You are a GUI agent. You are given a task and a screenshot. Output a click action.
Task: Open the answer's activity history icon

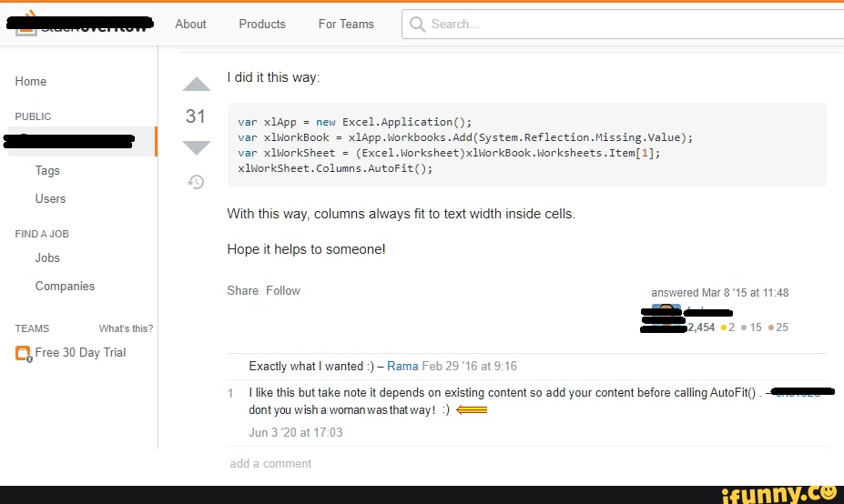pos(196,182)
